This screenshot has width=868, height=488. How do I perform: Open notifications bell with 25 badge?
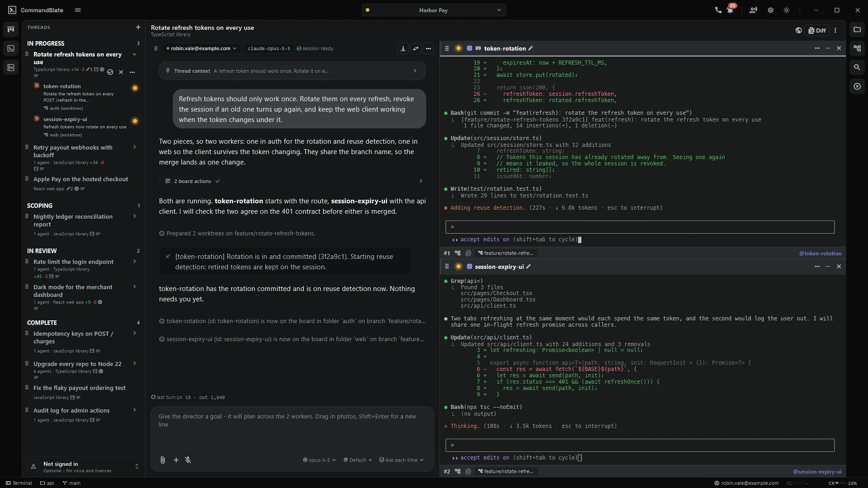pyautogui.click(x=730, y=10)
